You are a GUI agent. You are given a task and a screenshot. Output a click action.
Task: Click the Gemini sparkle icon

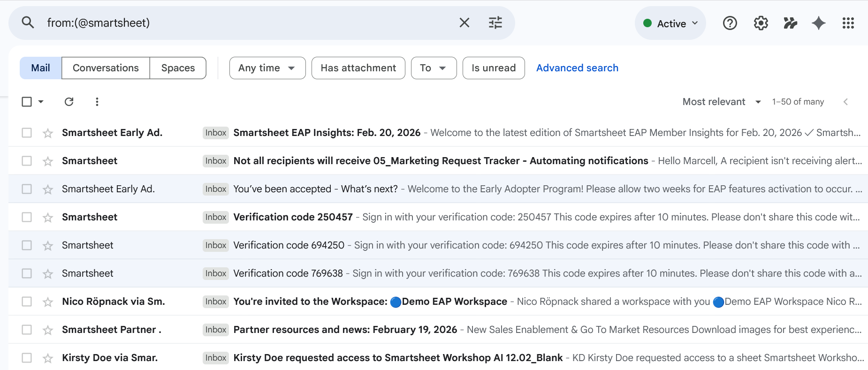(818, 23)
